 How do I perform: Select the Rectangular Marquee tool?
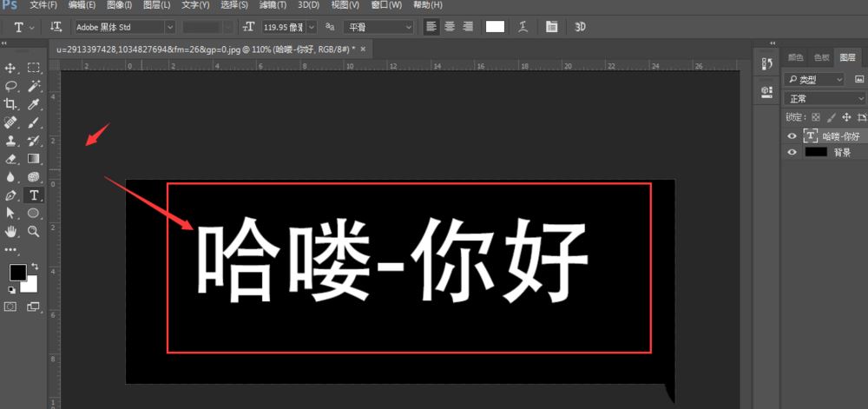click(34, 68)
